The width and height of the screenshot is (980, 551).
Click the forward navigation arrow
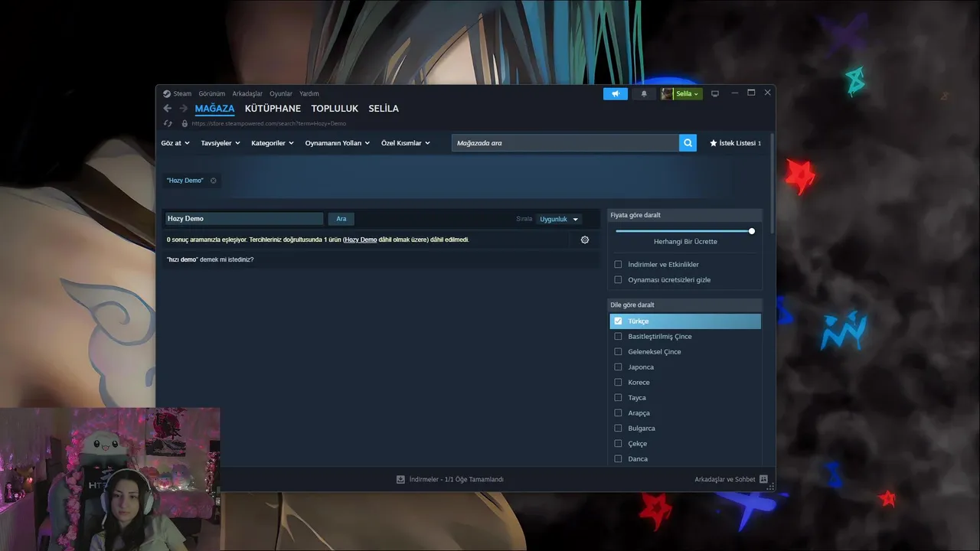(x=184, y=109)
